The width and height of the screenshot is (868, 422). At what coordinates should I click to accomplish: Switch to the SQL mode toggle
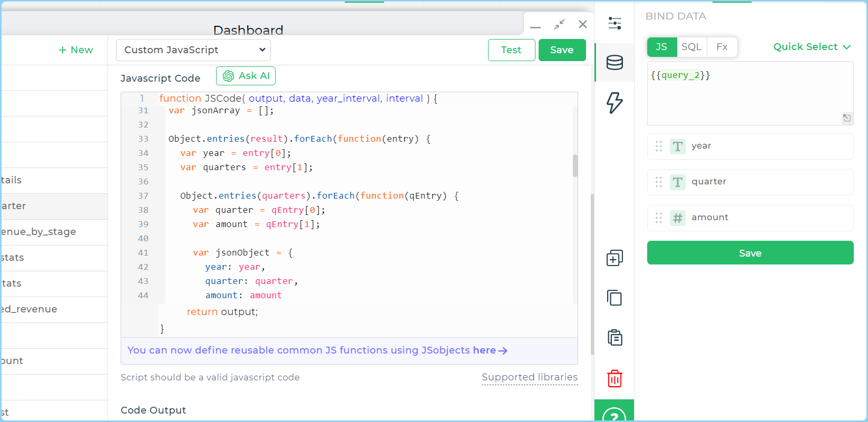point(691,47)
